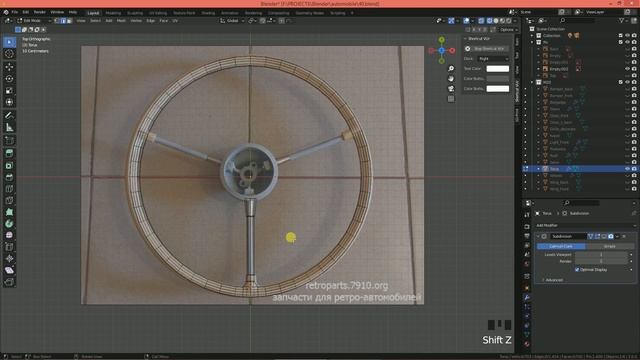Open the Edit Mode dropdown
Screen dimensions: 640x360
[34, 20]
